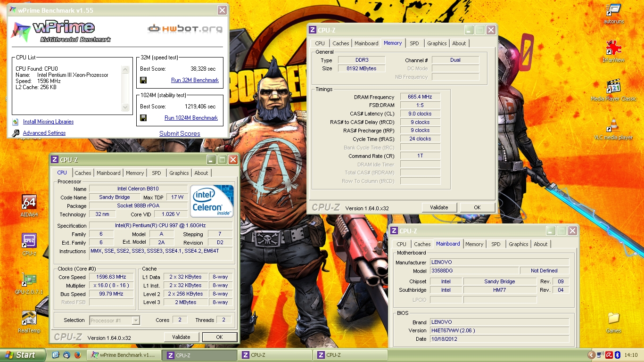
Task: Open Graphics tab in the Celeron B810 CPU-Z window
Action: (x=179, y=173)
